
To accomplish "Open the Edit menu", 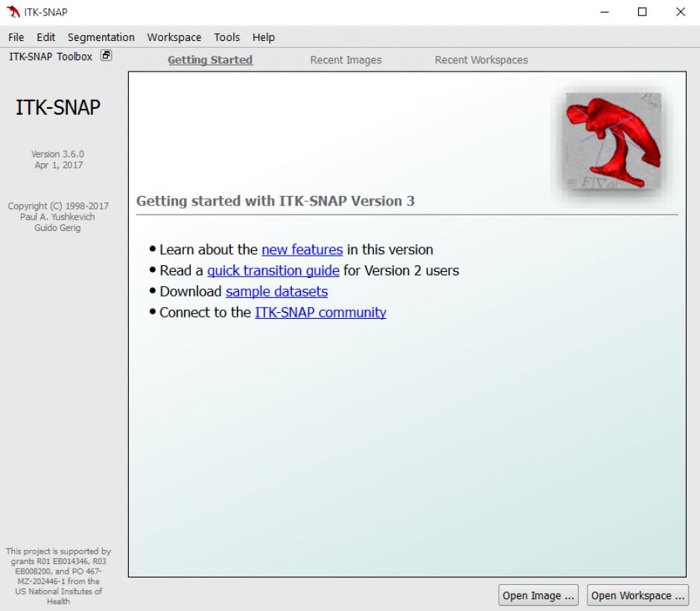I will point(45,37).
